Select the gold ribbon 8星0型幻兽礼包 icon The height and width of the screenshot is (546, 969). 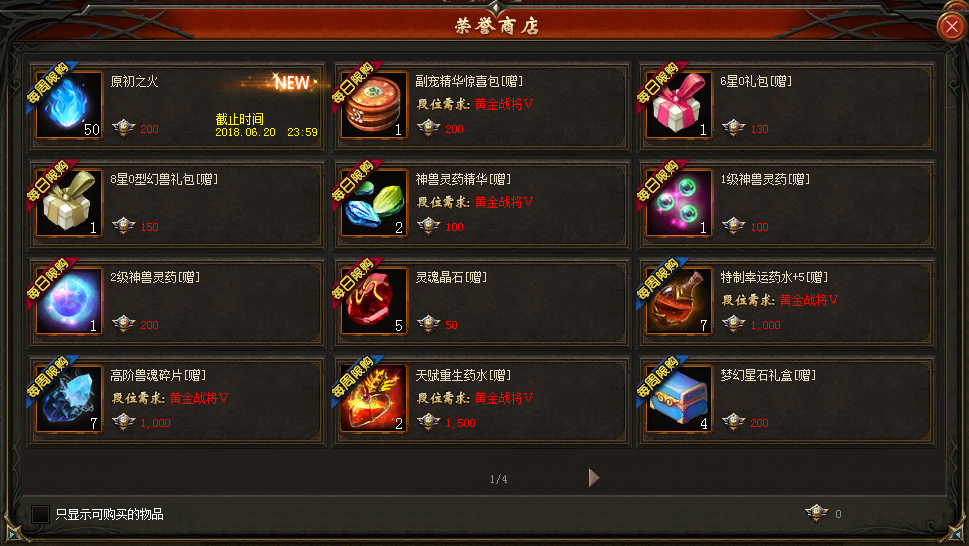[x=69, y=203]
